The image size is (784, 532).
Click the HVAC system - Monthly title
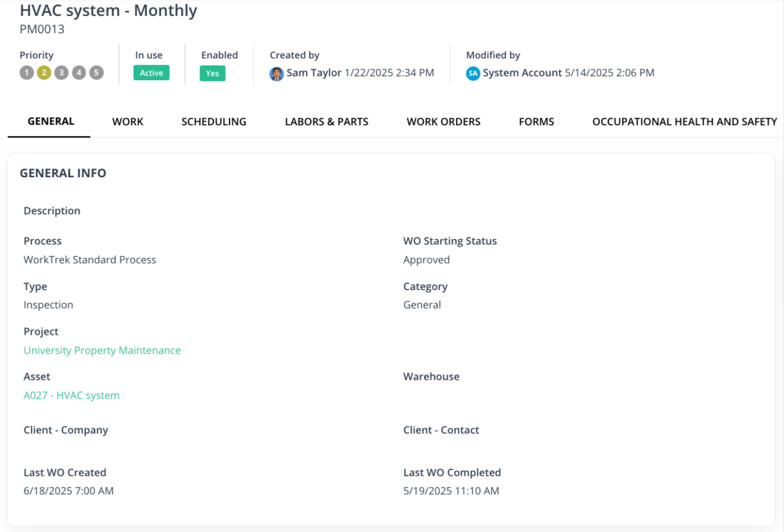coord(108,10)
